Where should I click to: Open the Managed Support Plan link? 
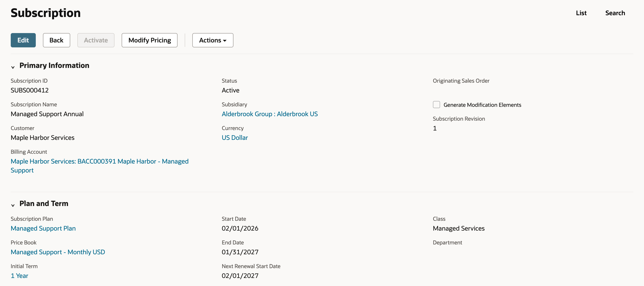click(x=43, y=228)
